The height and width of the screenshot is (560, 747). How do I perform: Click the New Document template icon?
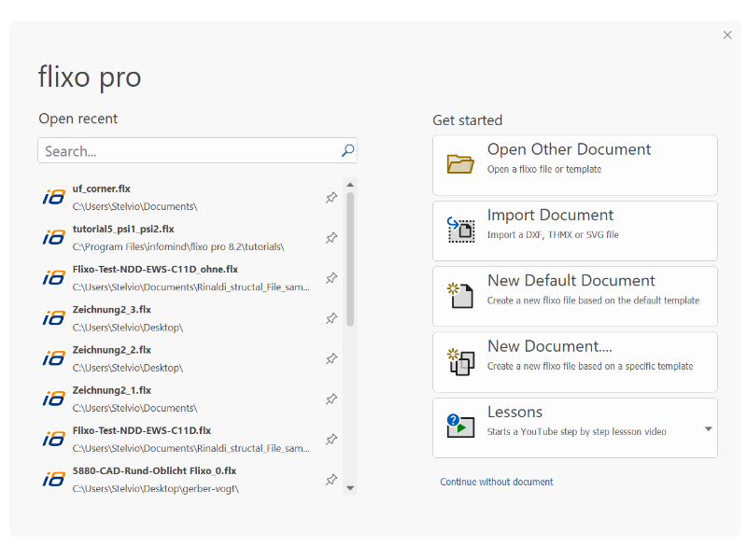pyautogui.click(x=460, y=361)
